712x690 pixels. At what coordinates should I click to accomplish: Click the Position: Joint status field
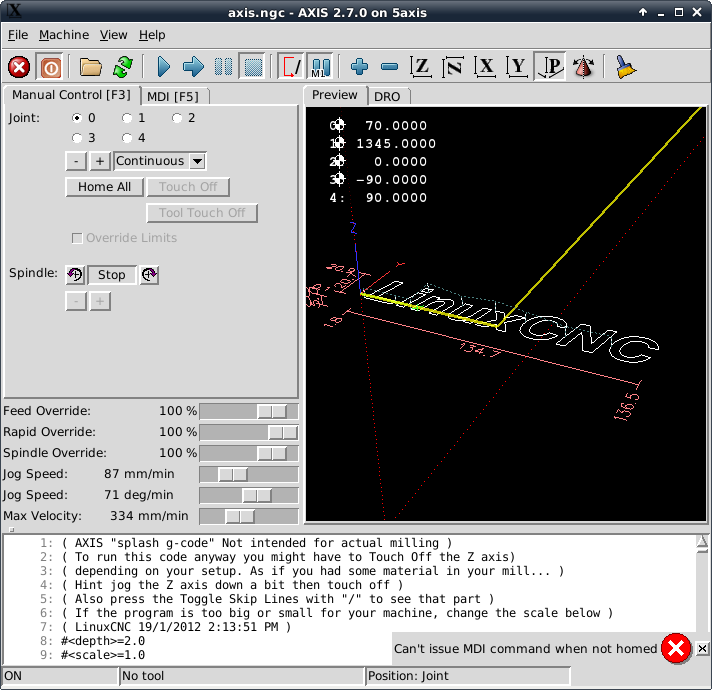468,676
